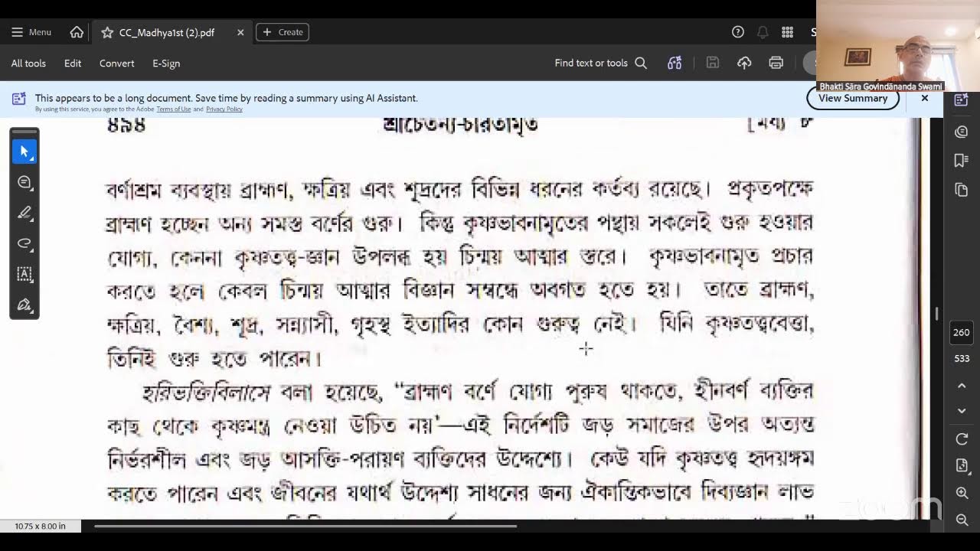Open the All tools menu
The width and height of the screenshot is (980, 551).
tap(28, 64)
